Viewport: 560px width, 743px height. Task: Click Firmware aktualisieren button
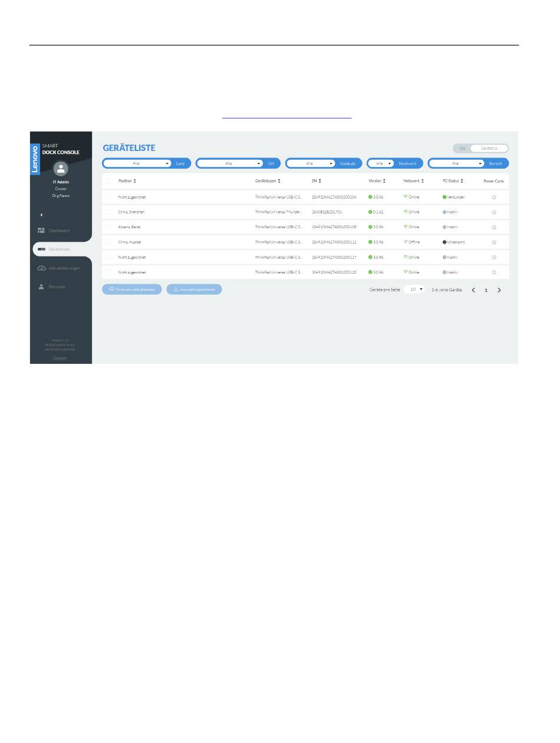[131, 290]
